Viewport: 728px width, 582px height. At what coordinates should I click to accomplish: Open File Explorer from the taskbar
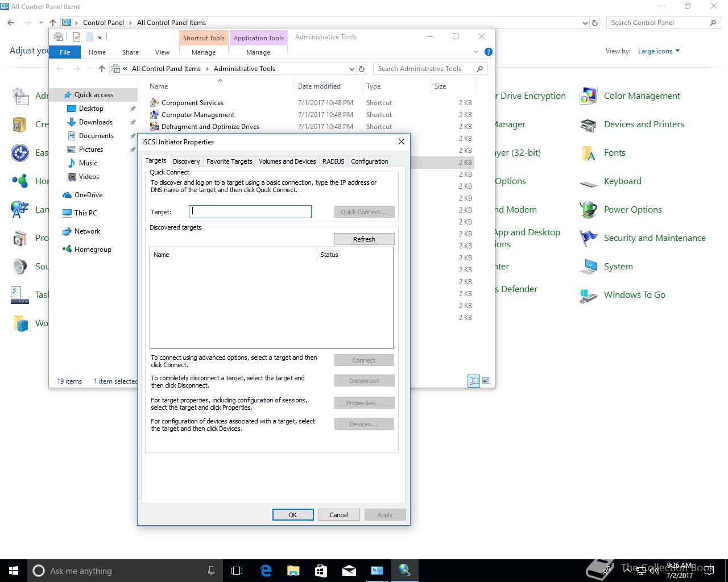pyautogui.click(x=293, y=570)
